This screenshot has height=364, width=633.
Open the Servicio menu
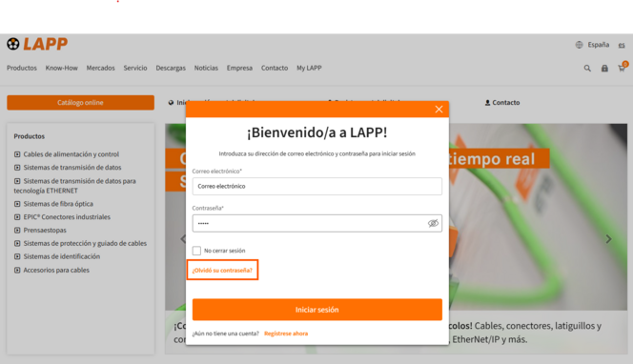(135, 69)
